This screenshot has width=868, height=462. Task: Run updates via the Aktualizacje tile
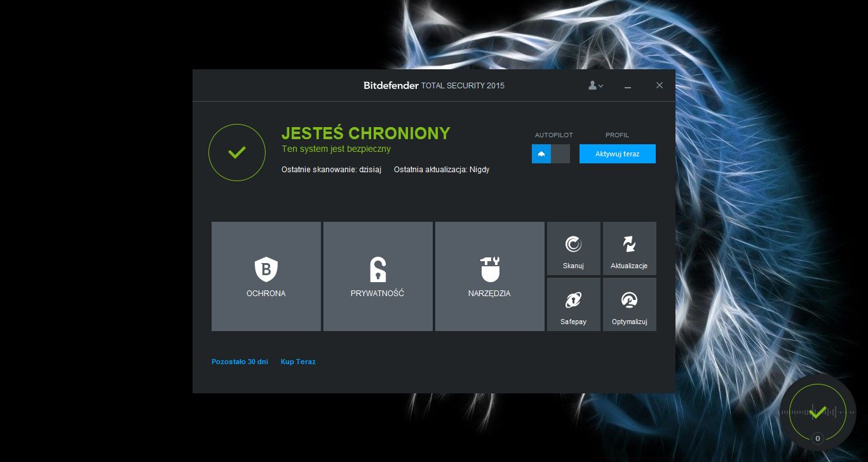click(x=630, y=248)
